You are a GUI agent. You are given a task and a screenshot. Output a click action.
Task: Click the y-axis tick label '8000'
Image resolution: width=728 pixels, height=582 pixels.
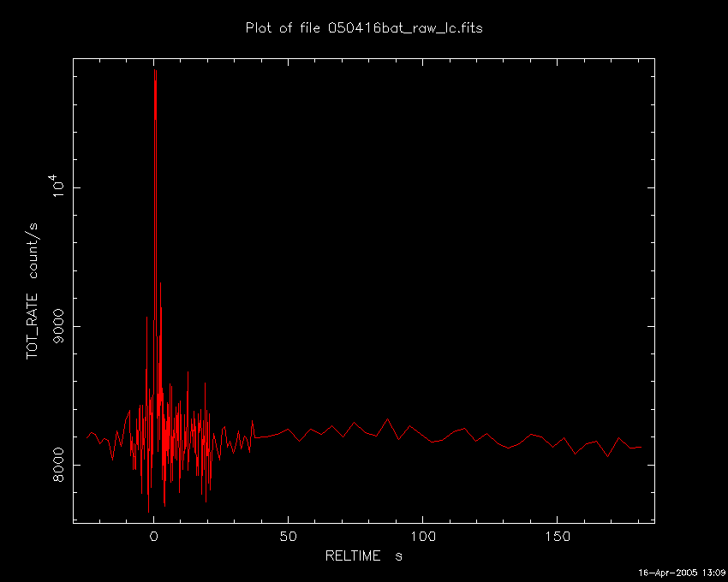59,465
